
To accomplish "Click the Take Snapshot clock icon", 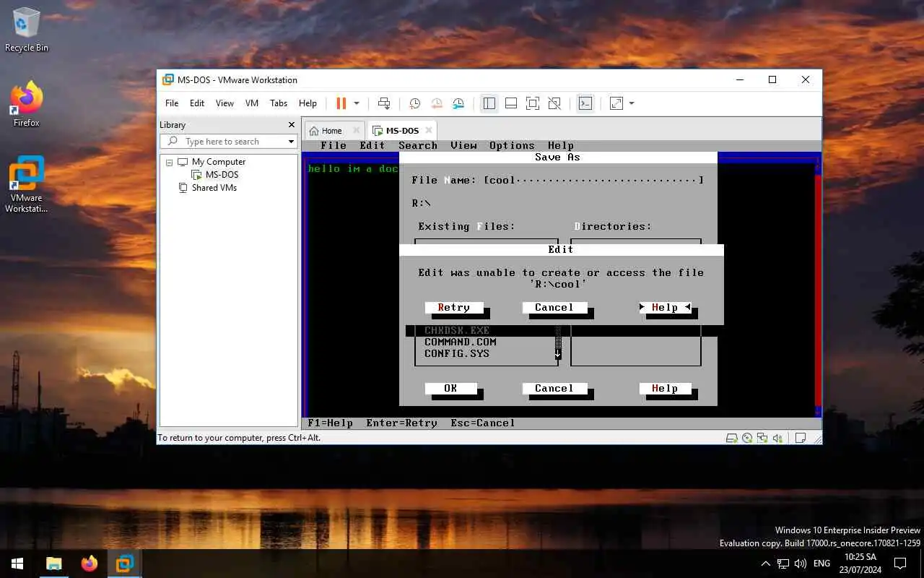I will pyautogui.click(x=415, y=103).
